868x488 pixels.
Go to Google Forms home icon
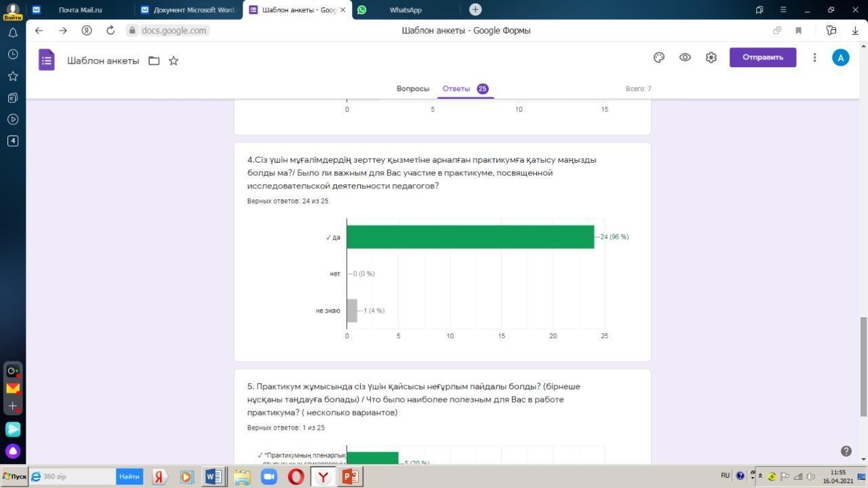(x=46, y=60)
